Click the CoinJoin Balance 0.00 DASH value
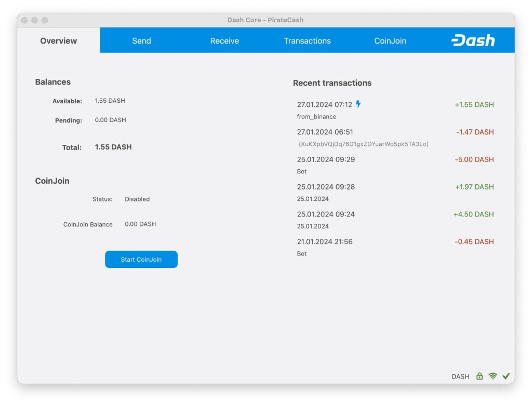The width and height of the screenshot is (532, 405). 140,224
